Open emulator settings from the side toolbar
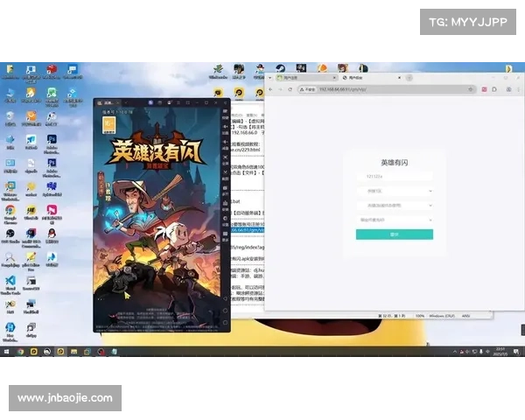The width and height of the screenshot is (525, 420). (226, 220)
